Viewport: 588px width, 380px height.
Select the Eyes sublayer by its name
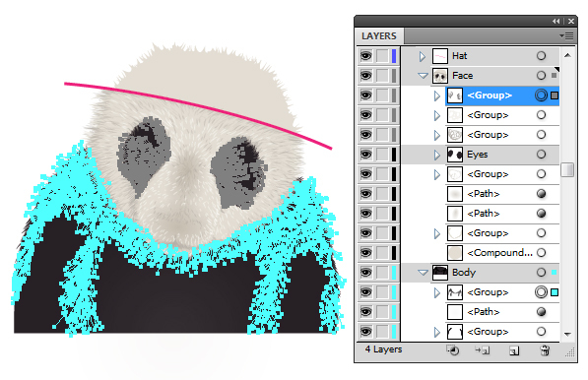coord(477,154)
